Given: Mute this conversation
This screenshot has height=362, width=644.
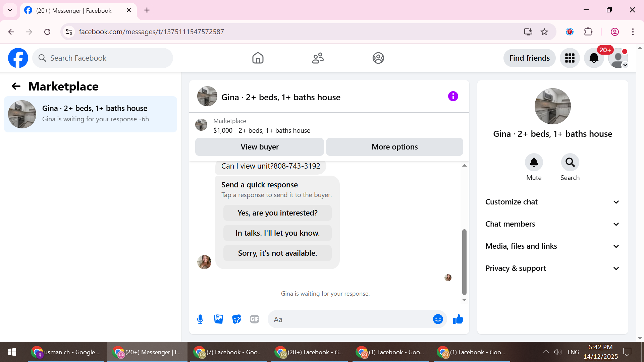Looking at the screenshot, I should pyautogui.click(x=534, y=163).
